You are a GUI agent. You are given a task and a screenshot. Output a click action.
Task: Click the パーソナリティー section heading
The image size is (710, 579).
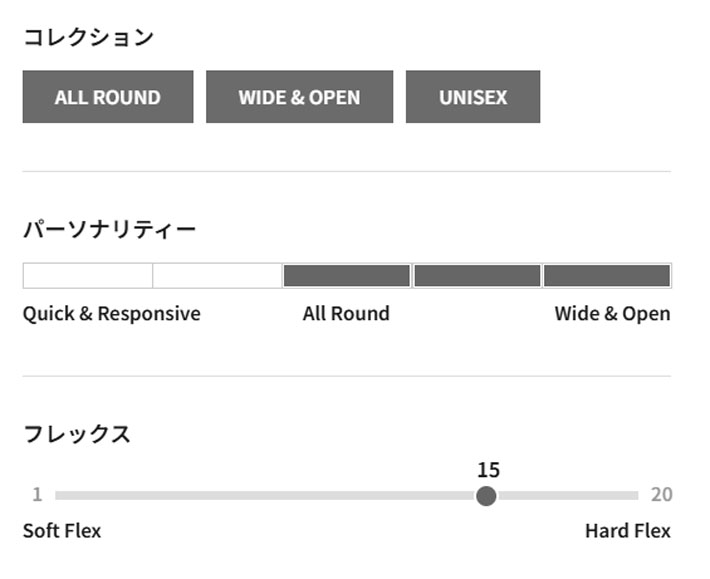(x=109, y=230)
